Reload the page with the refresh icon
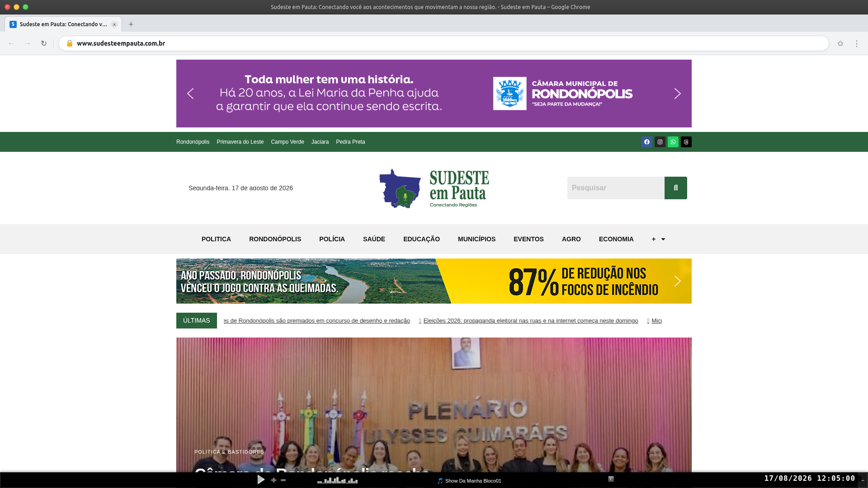 point(44,43)
